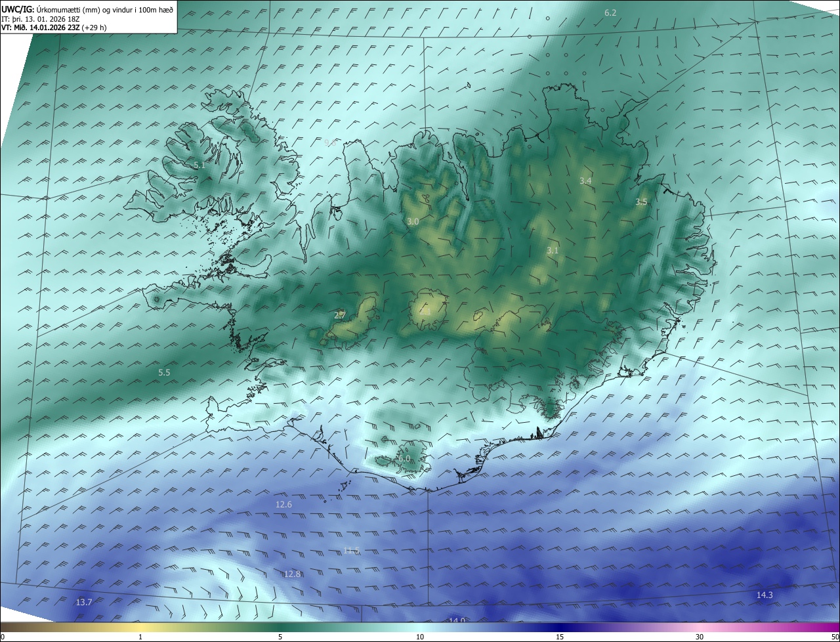Click the colorbar tick label 50
Viewport: 840px width, 642px height.
click(835, 637)
